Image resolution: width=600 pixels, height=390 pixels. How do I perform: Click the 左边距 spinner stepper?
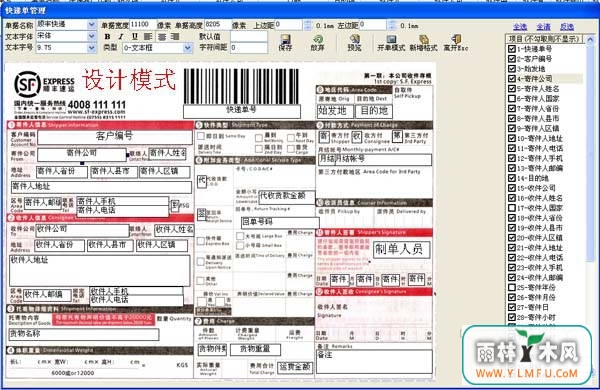coord(392,25)
